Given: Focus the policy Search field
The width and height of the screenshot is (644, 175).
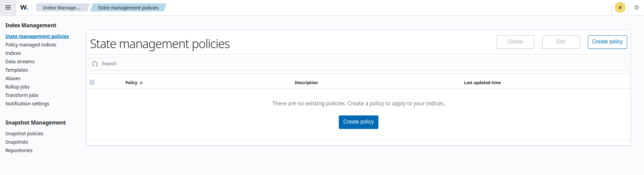Looking at the screenshot, I should pyautogui.click(x=363, y=64).
